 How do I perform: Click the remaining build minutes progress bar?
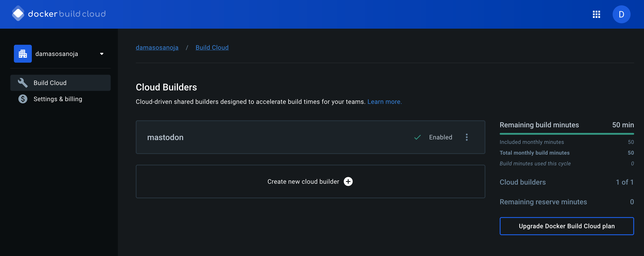pos(566,134)
